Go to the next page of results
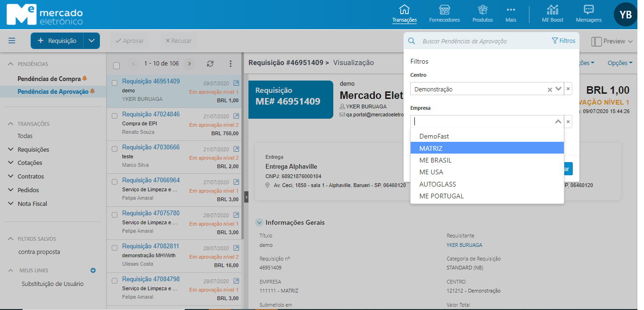Screen dimensions: 644x310 pyautogui.click(x=190, y=64)
